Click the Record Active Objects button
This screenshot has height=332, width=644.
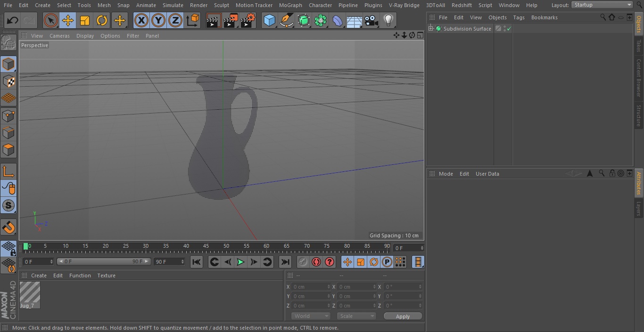303,262
